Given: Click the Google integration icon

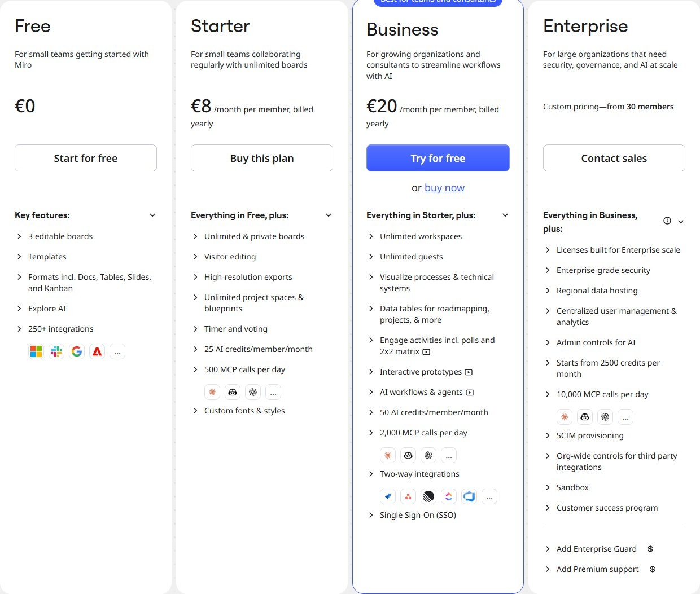Looking at the screenshot, I should pos(77,352).
